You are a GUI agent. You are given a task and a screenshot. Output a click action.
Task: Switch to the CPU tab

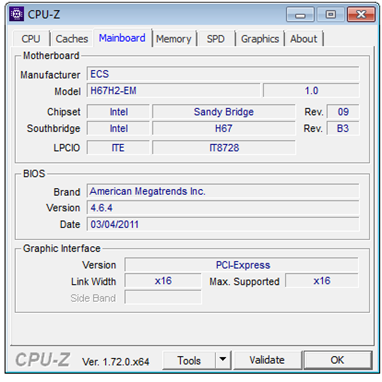point(31,39)
